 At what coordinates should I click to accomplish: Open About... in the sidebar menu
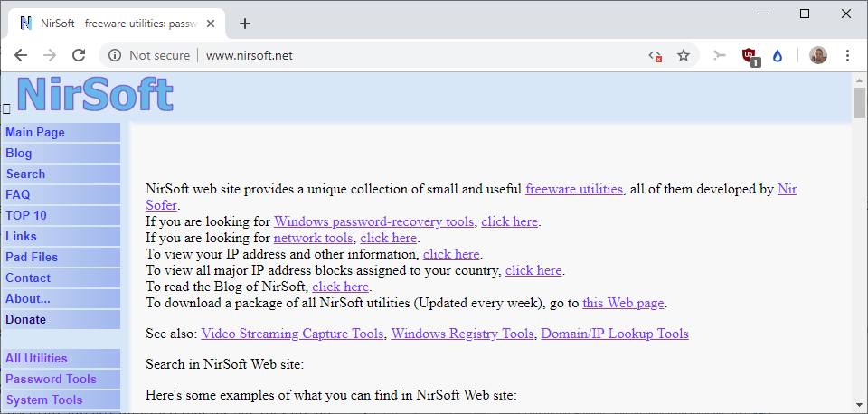click(x=61, y=299)
